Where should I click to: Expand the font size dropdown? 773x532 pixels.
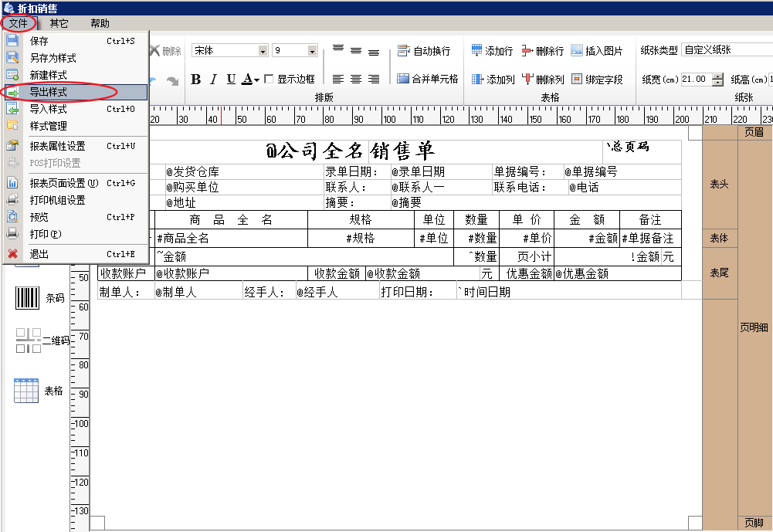tap(312, 51)
